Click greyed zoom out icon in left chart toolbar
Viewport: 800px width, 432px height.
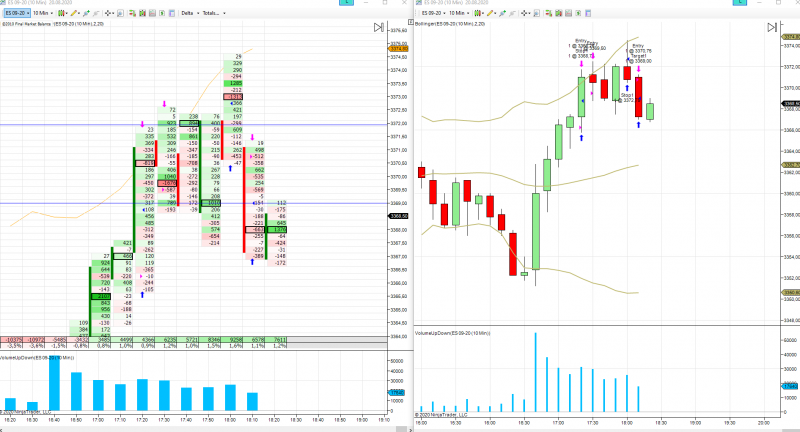[96, 13]
